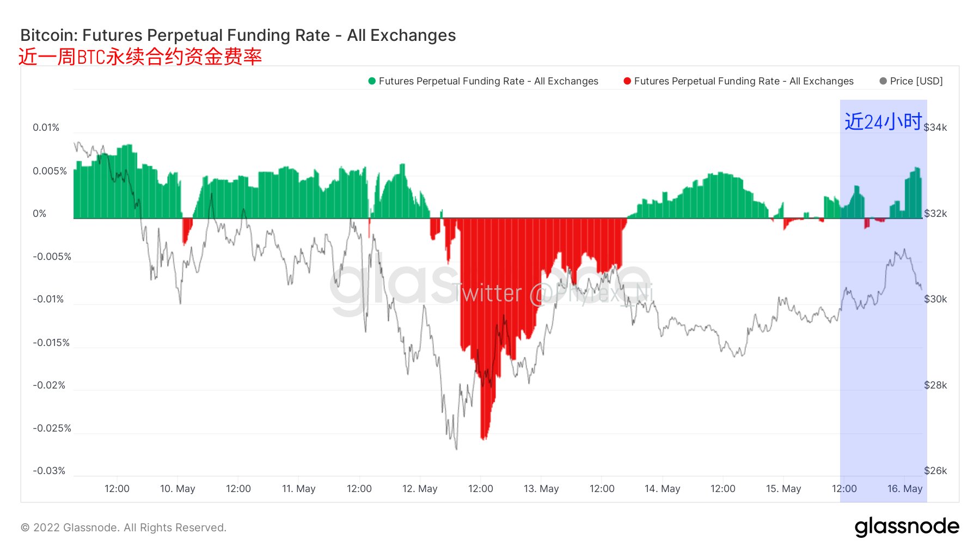Toggle the Price [USD] series legend label
The height and width of the screenshot is (552, 980).
point(916,81)
